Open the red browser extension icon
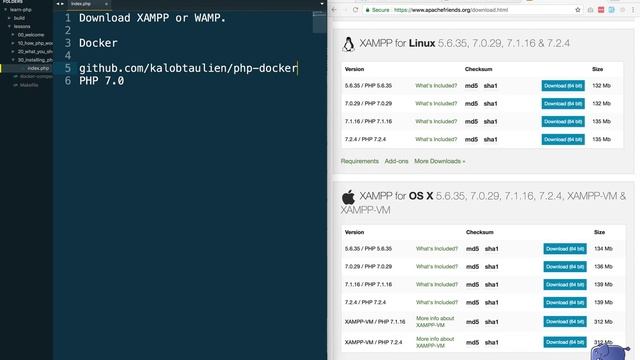The height and width of the screenshot is (360, 640). (601, 10)
